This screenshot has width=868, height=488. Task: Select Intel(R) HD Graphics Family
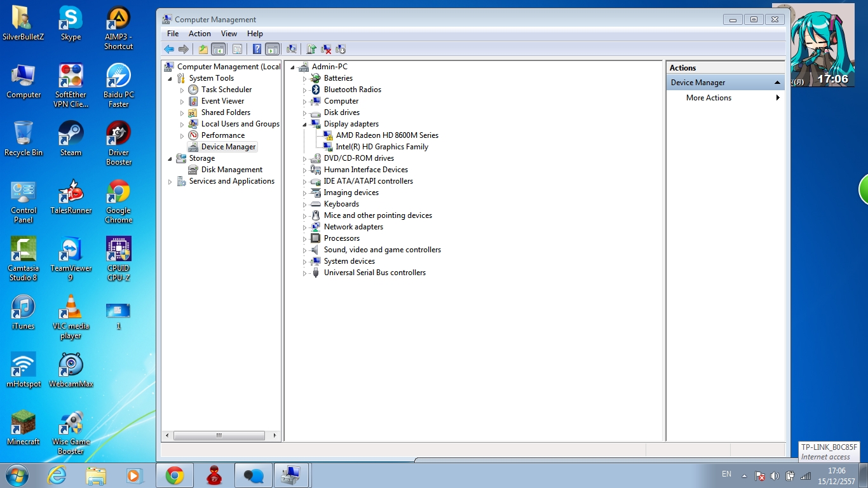[382, 147]
